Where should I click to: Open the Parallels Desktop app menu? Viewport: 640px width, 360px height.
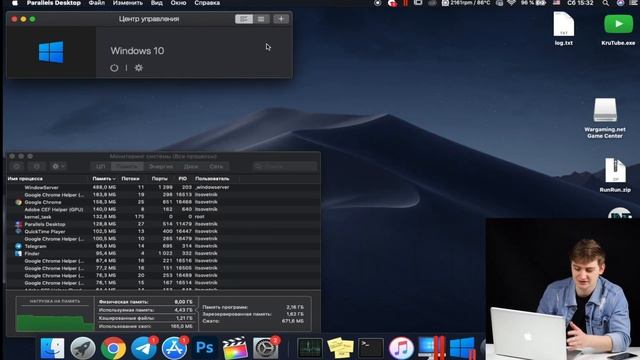[x=54, y=3]
